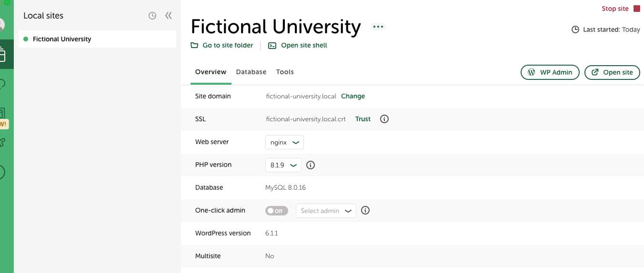The width and height of the screenshot is (644, 273).
Task: Expand the Select admin dropdown
Action: point(326,211)
